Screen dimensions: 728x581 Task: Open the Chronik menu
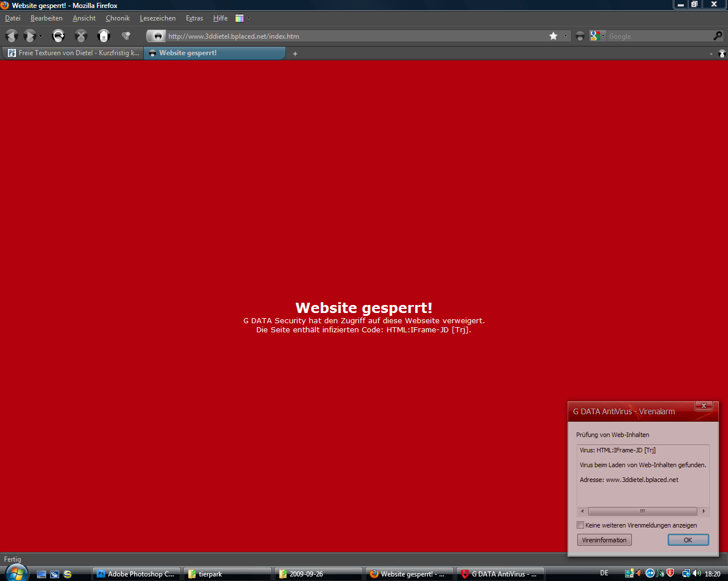pos(118,18)
